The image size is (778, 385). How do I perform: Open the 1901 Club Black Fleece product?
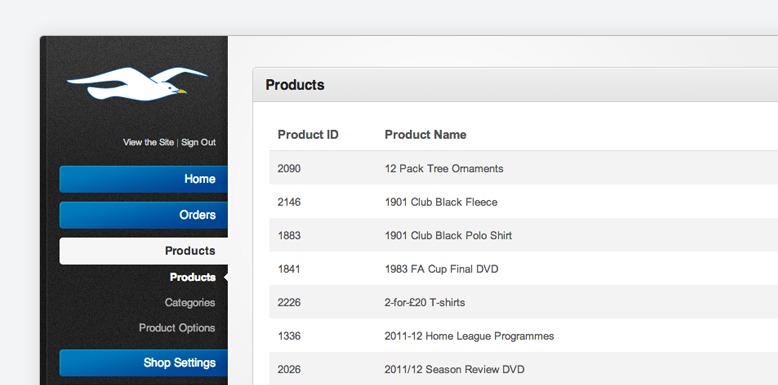pos(441,202)
